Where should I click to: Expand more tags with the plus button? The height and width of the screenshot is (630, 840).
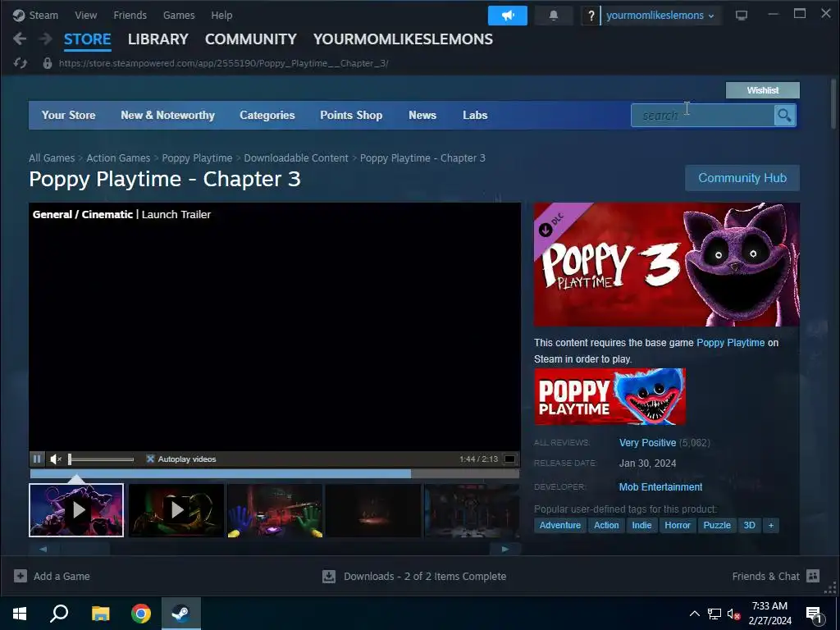click(x=771, y=525)
